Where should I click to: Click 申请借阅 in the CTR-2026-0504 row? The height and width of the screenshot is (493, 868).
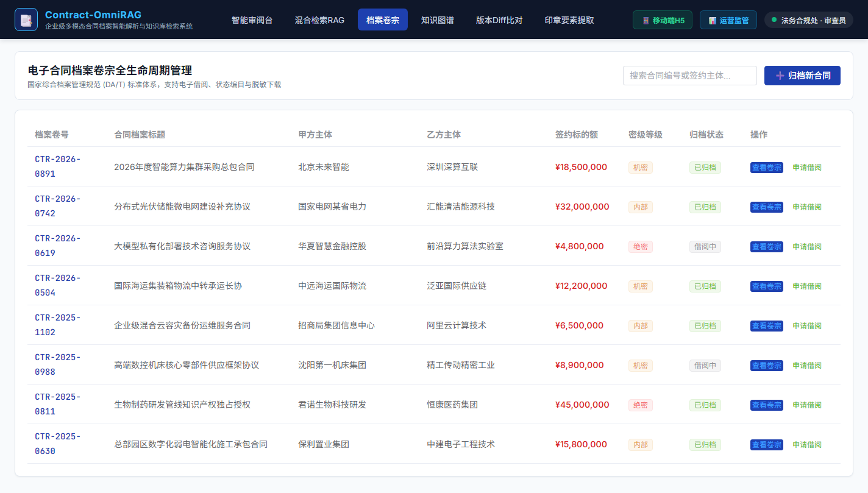(807, 286)
